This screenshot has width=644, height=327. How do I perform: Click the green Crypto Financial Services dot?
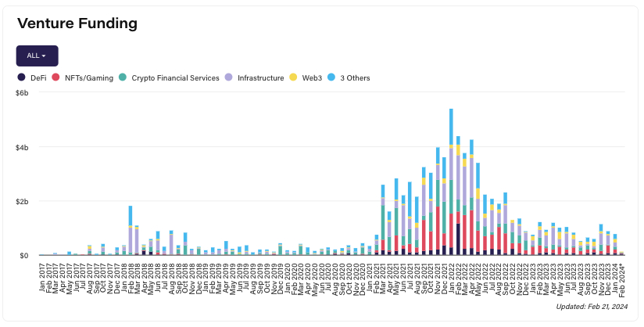click(122, 78)
